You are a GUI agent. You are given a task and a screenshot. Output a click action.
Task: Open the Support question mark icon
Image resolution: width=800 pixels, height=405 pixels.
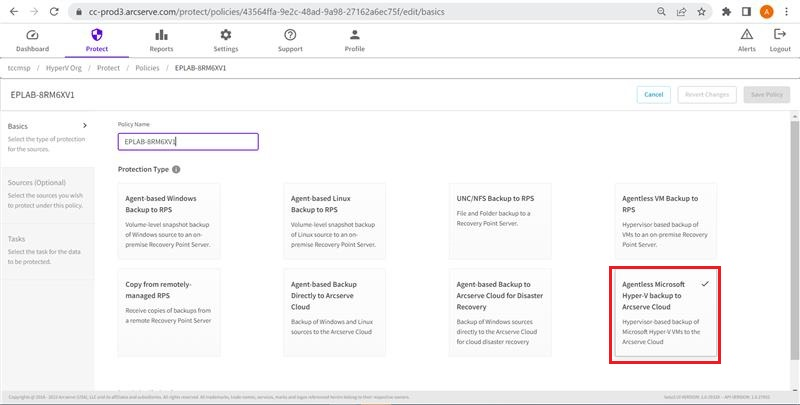click(x=290, y=35)
